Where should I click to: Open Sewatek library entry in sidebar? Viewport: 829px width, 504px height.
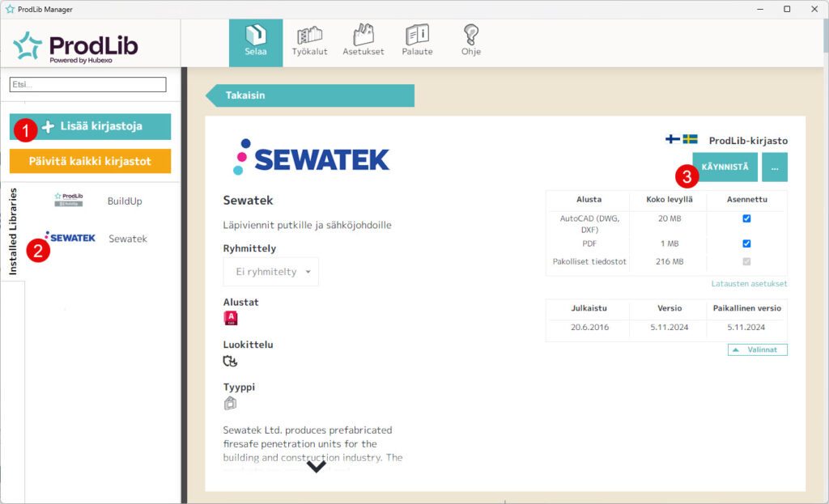tap(128, 239)
